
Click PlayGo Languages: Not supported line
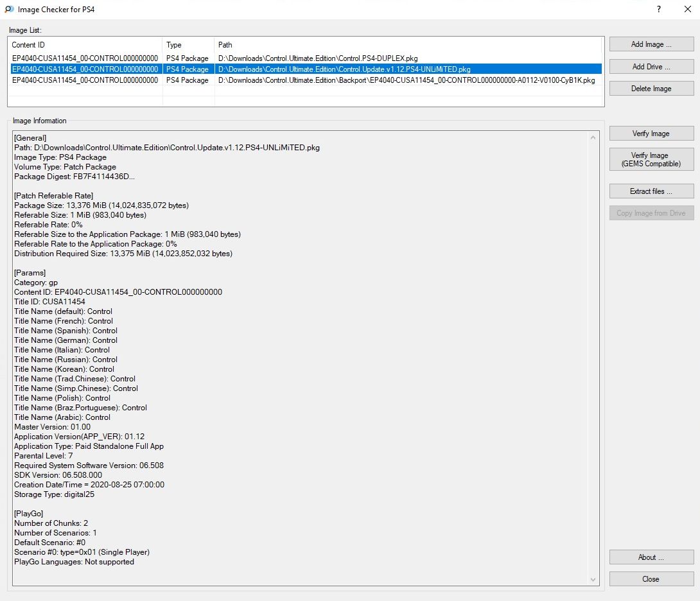(x=74, y=562)
